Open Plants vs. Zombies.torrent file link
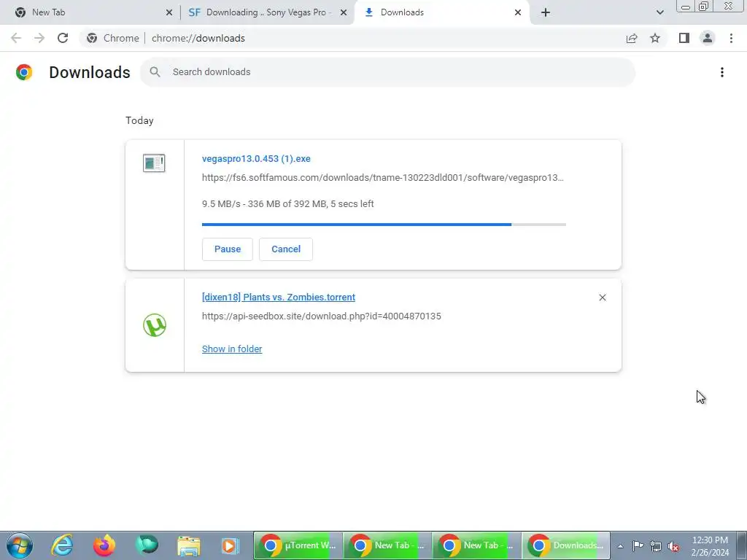This screenshot has width=747, height=560. 279,297
